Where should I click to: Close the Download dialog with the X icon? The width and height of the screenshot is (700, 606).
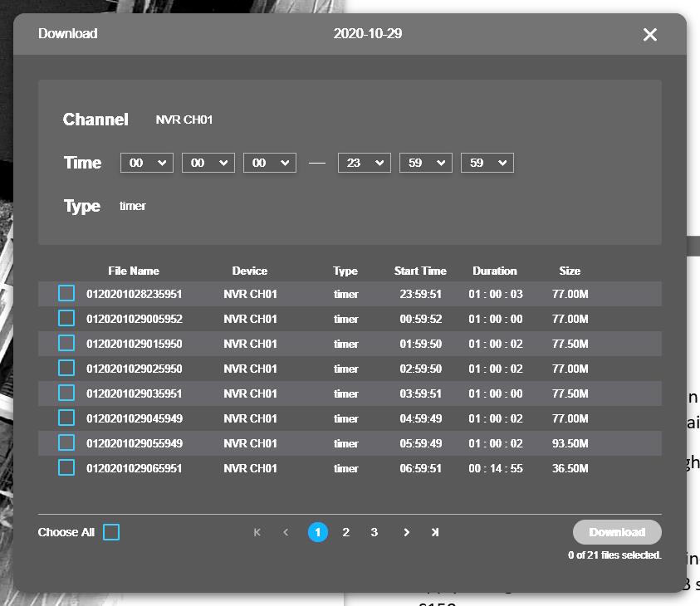pyautogui.click(x=649, y=34)
